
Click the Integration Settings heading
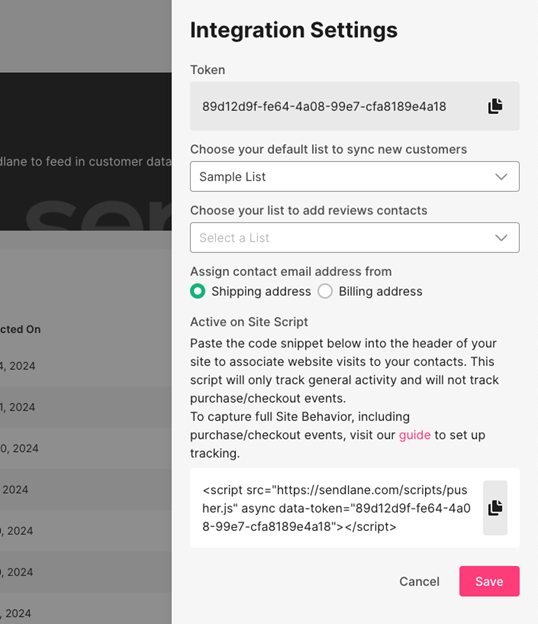[x=294, y=30]
